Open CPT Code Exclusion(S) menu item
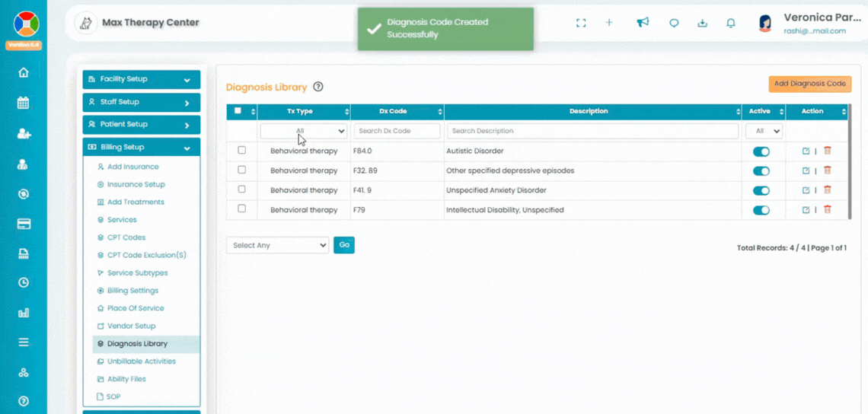868x414 pixels. tap(147, 255)
